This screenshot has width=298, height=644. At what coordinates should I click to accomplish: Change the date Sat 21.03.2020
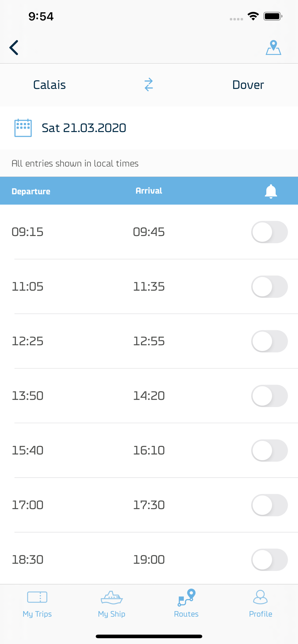click(84, 128)
